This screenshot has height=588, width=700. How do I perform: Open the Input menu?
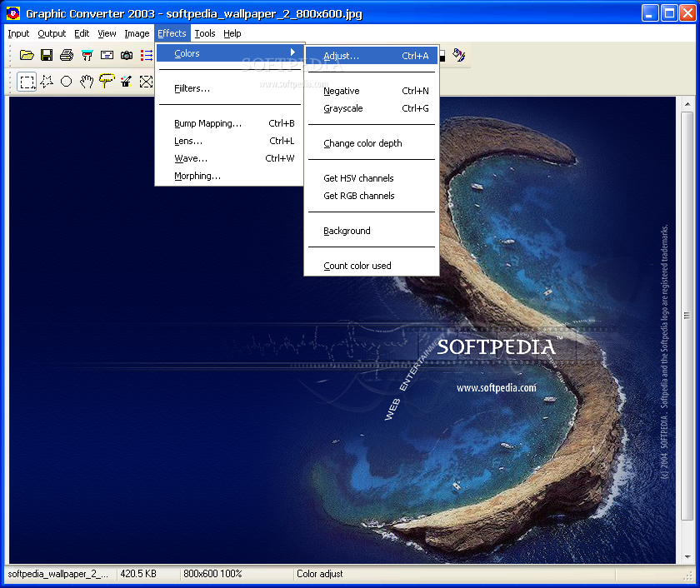18,33
